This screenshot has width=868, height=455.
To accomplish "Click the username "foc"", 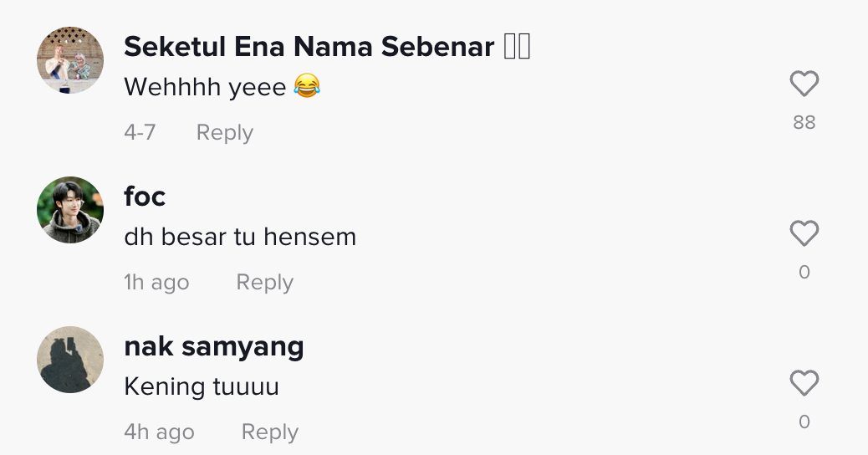I will click(x=145, y=197).
